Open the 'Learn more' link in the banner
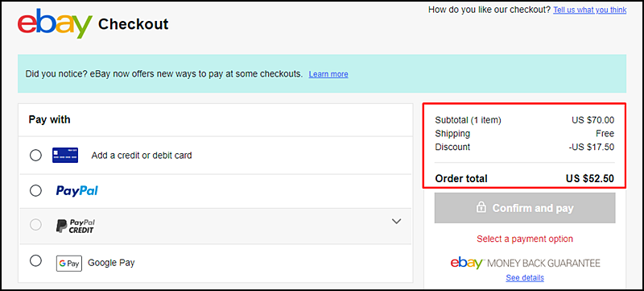This screenshot has width=644, height=291. point(328,74)
